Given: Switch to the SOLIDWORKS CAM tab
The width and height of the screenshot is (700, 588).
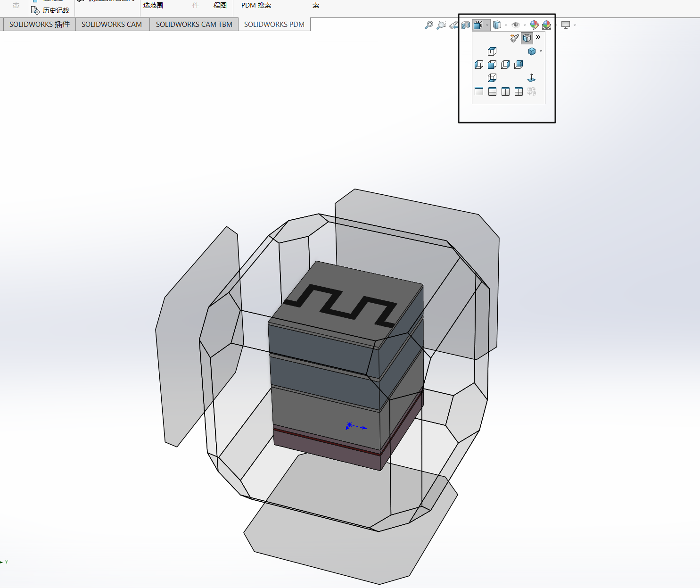Looking at the screenshot, I should (112, 25).
